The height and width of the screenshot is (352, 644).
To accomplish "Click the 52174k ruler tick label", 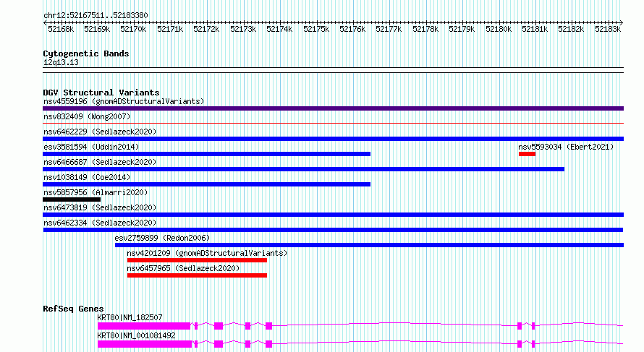I will pos(279,29).
